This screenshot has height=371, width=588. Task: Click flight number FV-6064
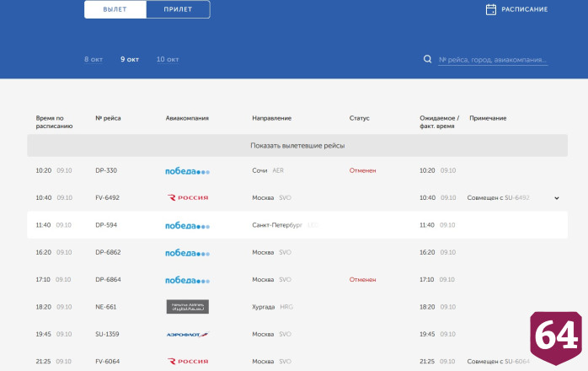(107, 361)
